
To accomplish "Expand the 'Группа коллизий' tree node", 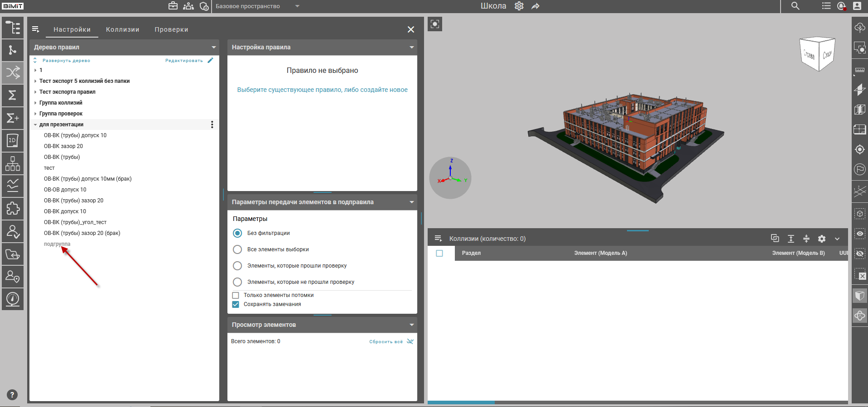I will point(35,103).
